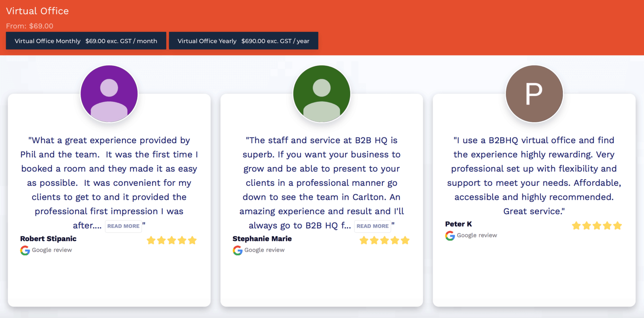Select the Virtual Office Monthly plan
This screenshot has width=644, height=318.
86,41
